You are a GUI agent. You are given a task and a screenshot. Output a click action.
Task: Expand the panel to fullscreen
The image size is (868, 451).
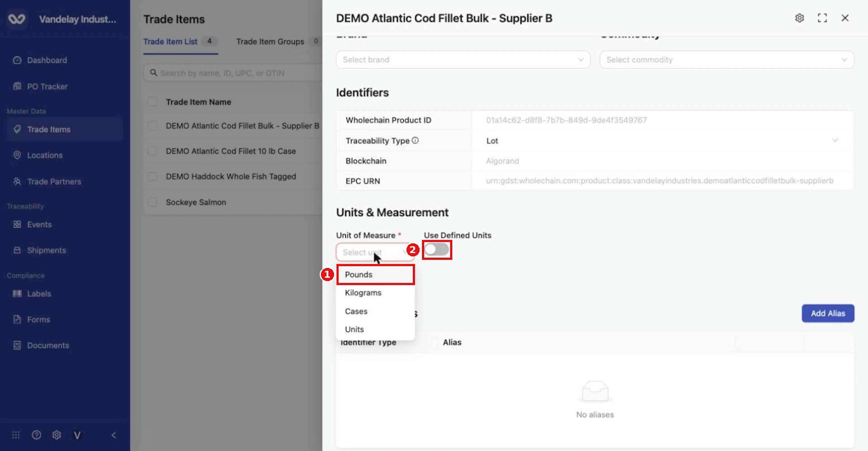822,18
